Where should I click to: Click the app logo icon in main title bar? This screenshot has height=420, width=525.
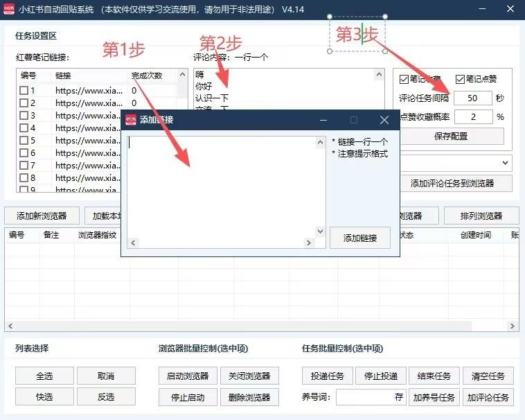(x=10, y=10)
